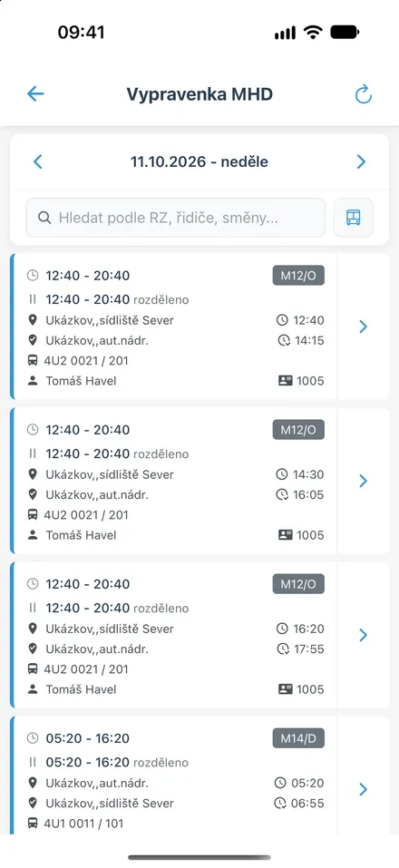Tap the bus icon beside 4U1 0011 / 101
The width and height of the screenshot is (399, 868).
pyautogui.click(x=33, y=824)
